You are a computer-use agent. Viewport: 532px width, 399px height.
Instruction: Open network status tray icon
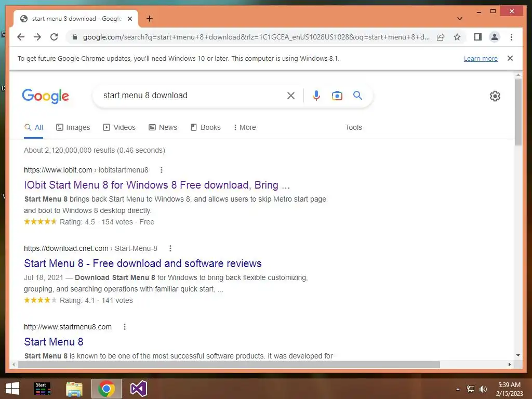point(471,389)
